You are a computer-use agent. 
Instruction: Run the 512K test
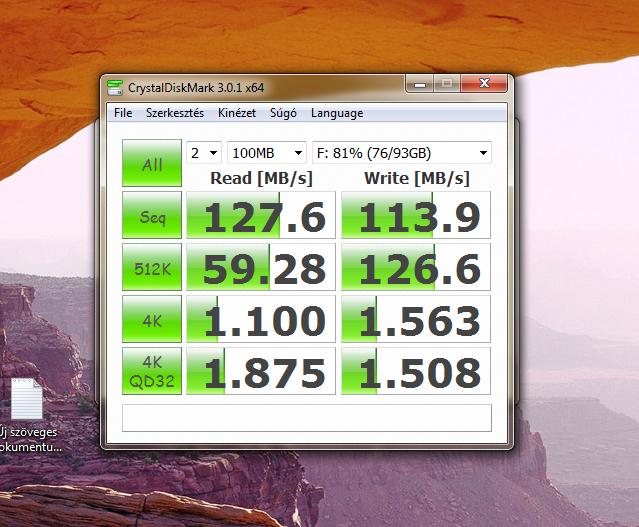pos(152,267)
